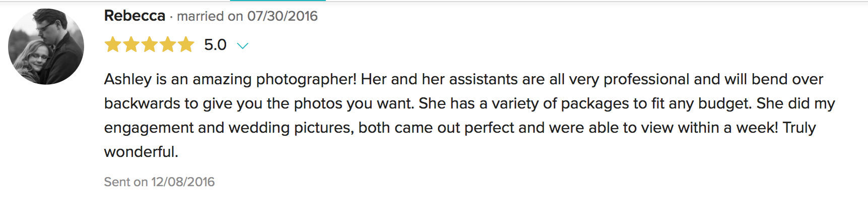
Task: Click the teal active tab indicator
Action: point(278,1)
